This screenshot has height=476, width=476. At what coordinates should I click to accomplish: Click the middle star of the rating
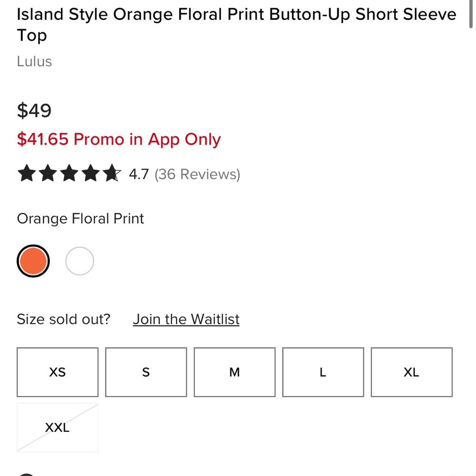[x=69, y=174]
